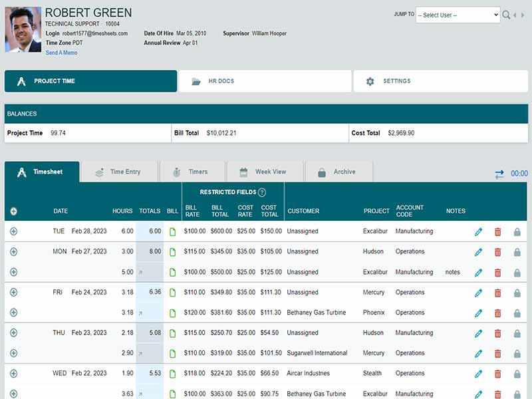Edit the Feb 28 timesheet entry with the pencil

click(477, 231)
